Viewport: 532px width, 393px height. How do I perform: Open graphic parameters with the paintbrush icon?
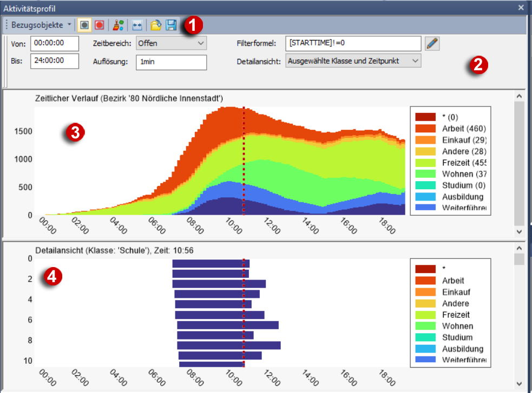pyautogui.click(x=118, y=25)
